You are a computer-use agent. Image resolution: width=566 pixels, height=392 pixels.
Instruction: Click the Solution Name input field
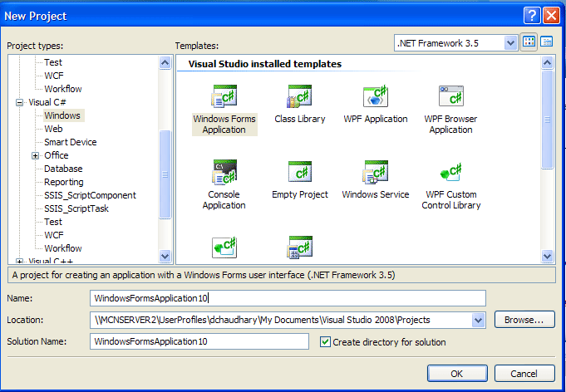(199, 341)
